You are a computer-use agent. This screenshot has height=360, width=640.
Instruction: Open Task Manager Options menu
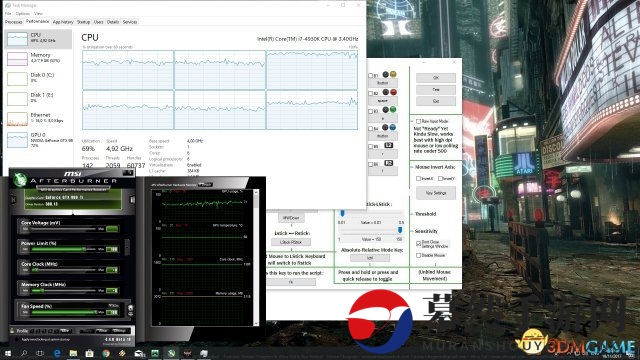tap(22, 13)
